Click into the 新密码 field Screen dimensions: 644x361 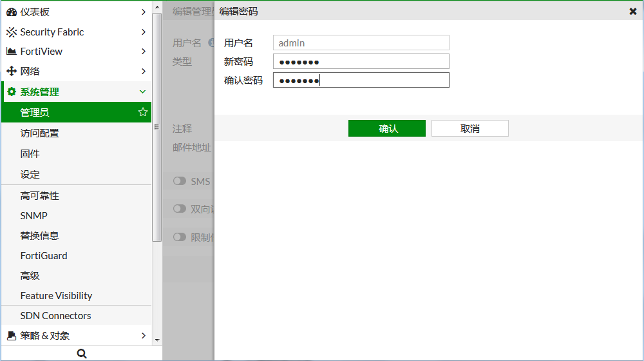click(361, 61)
